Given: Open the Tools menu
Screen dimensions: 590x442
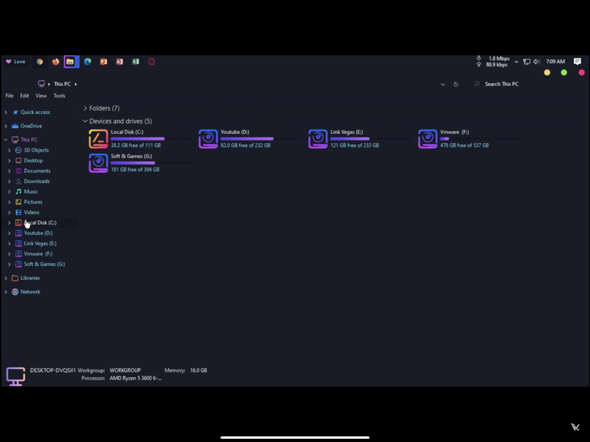Looking at the screenshot, I should 59,96.
